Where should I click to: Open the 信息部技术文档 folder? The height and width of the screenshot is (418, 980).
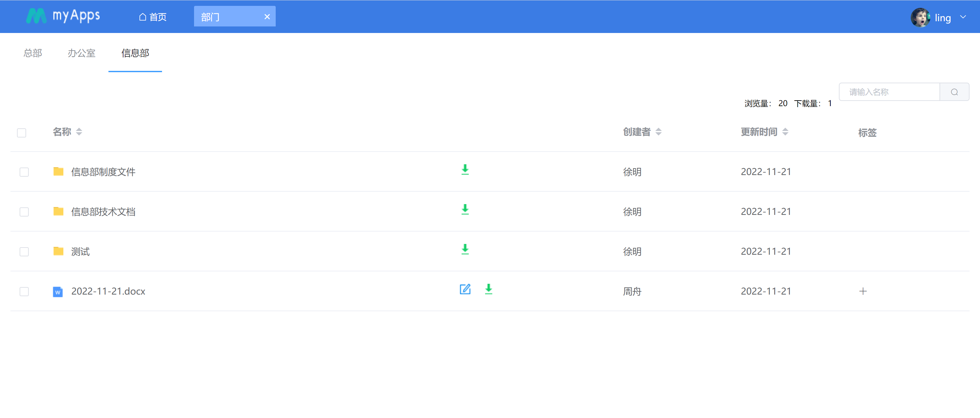tap(103, 212)
